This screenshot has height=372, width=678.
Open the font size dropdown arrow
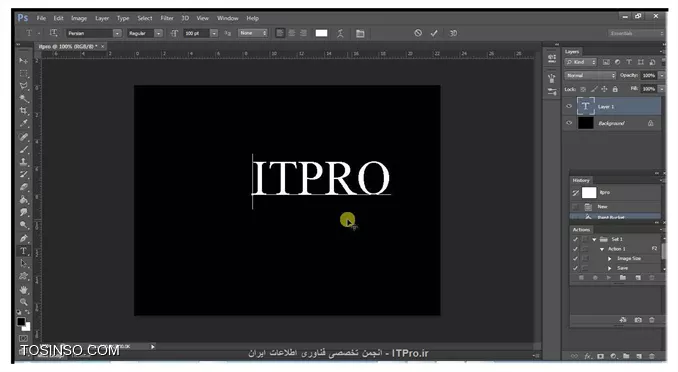click(214, 33)
